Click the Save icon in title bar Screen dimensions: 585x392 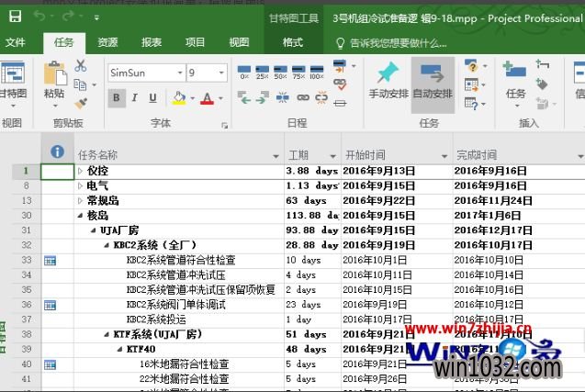16,17
